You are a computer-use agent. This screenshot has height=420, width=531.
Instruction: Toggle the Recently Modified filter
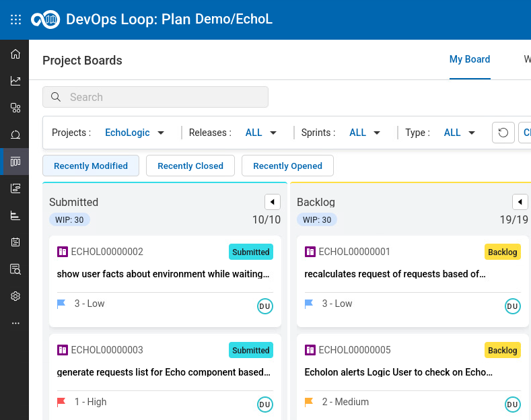[x=91, y=166]
